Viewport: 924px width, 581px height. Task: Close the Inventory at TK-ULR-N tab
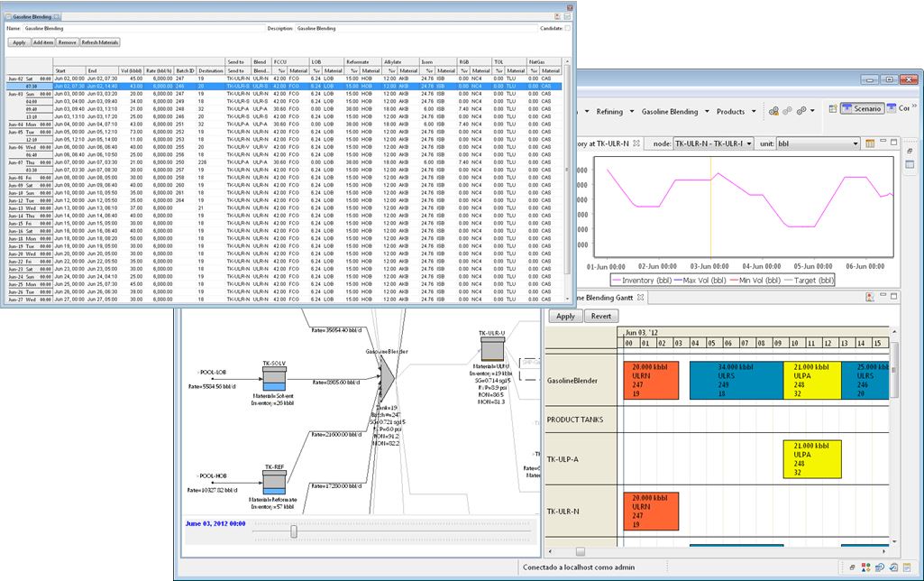[x=638, y=144]
